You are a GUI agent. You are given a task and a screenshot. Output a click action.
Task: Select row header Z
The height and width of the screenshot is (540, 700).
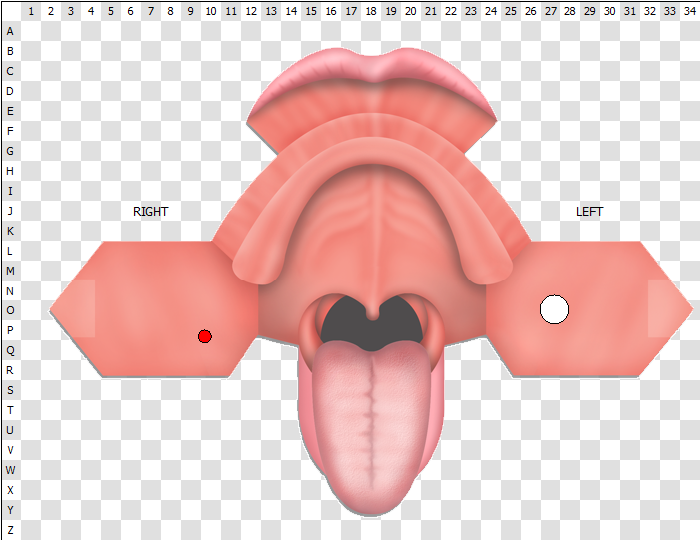(x=10, y=530)
